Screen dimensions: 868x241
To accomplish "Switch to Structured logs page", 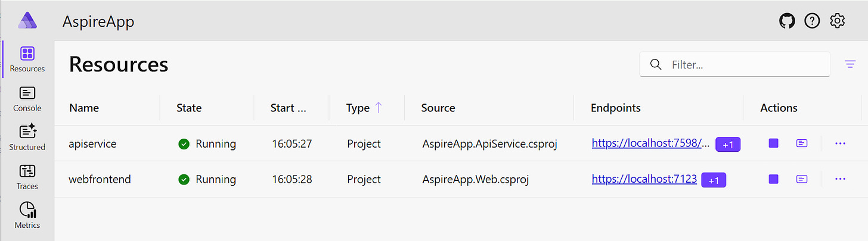I will tap(27, 137).
